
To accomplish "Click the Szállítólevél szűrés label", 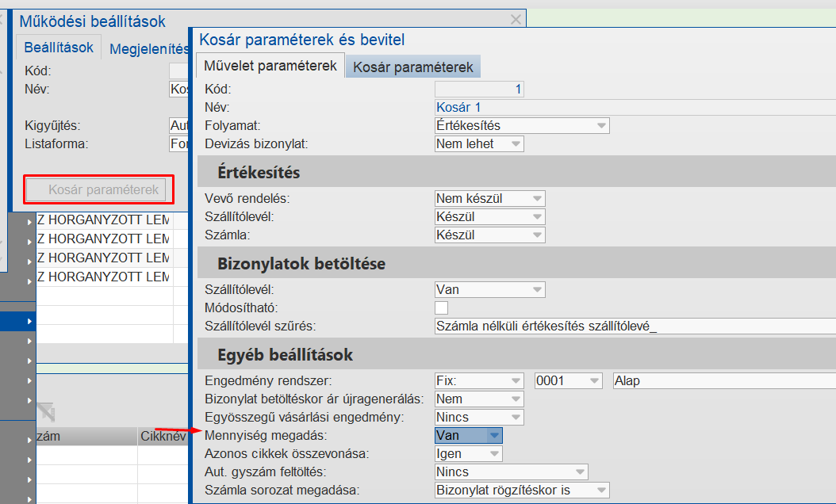I will pyautogui.click(x=260, y=326).
